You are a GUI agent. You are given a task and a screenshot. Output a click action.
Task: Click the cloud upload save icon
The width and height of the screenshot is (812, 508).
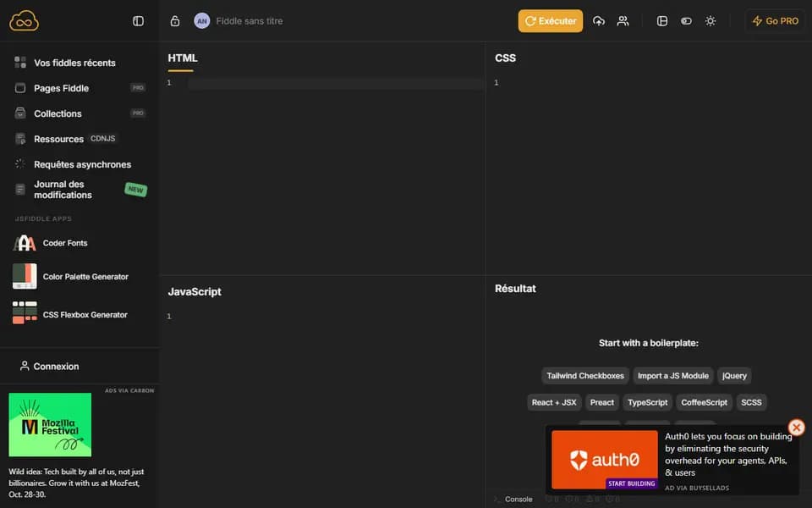(x=599, y=20)
